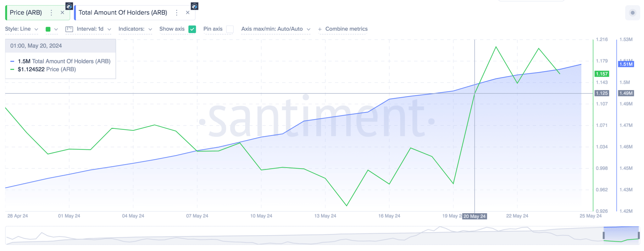
Task: Uncheck the Show axis checkbox
Action: pyautogui.click(x=192, y=29)
